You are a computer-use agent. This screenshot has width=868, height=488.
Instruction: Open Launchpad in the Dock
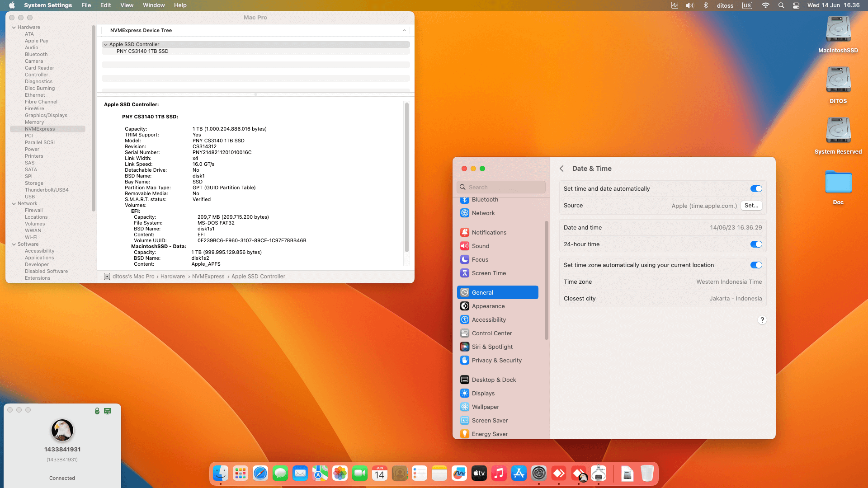click(x=241, y=474)
